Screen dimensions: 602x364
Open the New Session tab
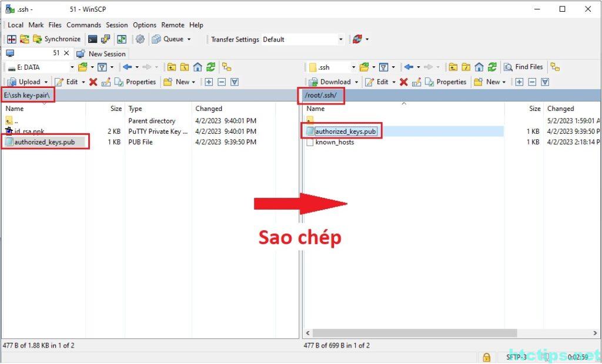tap(101, 53)
